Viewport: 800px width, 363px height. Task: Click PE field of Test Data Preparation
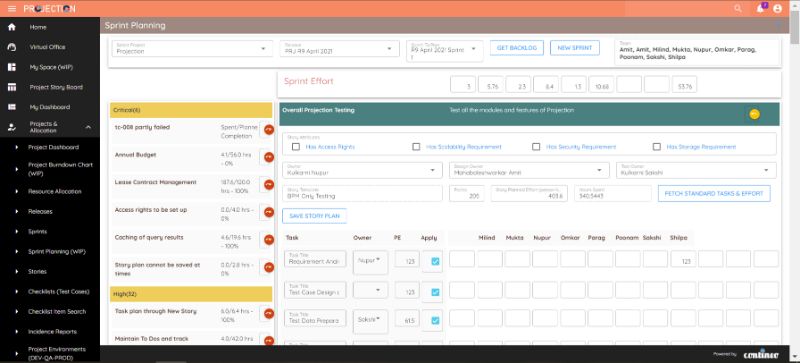pyautogui.click(x=407, y=318)
